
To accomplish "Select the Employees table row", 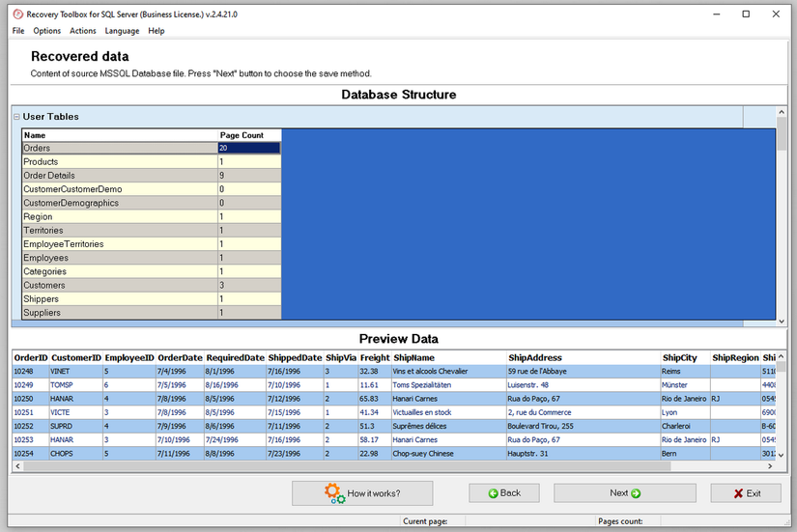I will coord(152,258).
